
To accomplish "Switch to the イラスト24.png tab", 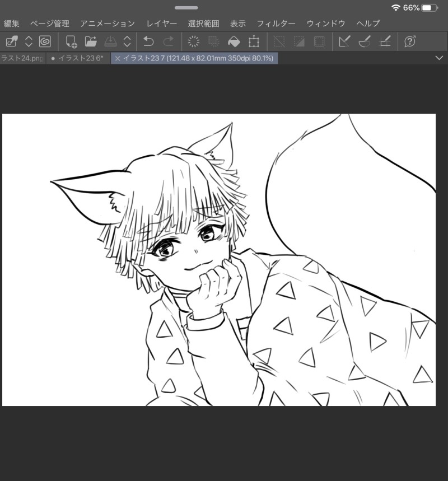I will click(x=22, y=58).
